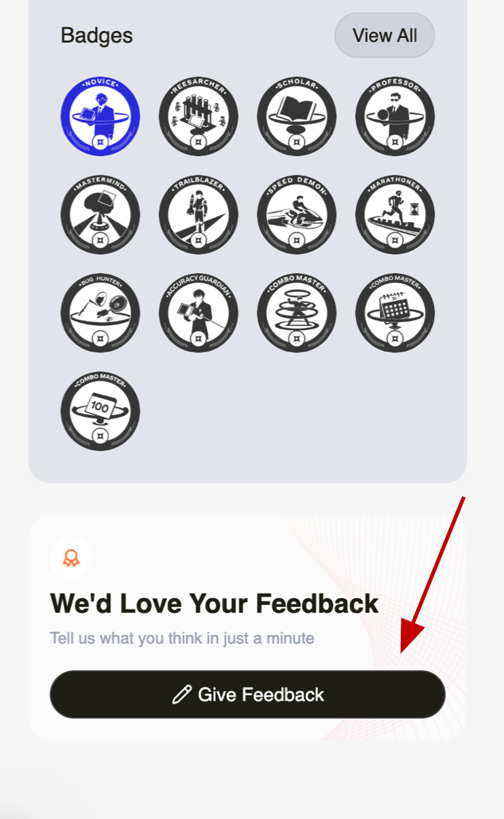Open the Combo Master badge with spinning rings
504x819 pixels.
point(297,313)
